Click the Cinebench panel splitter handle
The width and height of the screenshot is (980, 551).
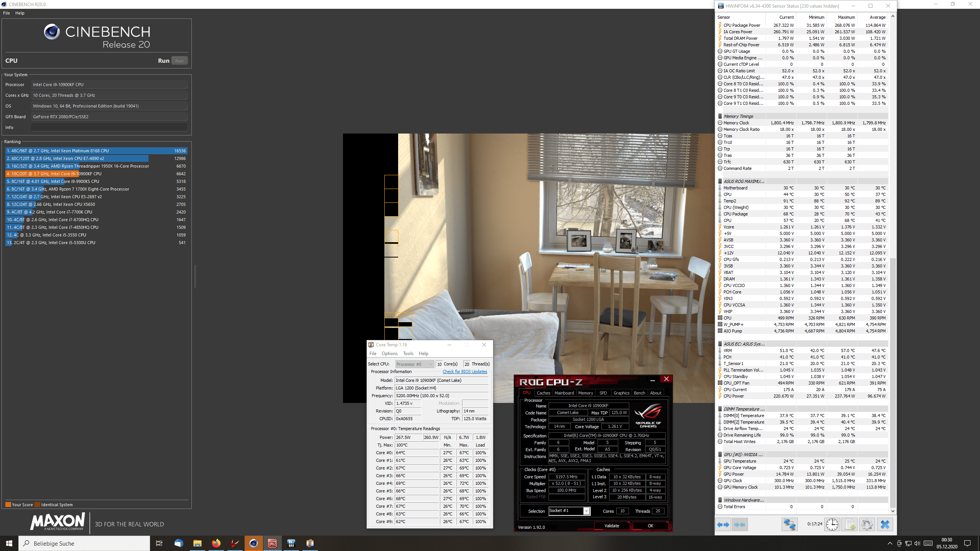click(x=195, y=275)
